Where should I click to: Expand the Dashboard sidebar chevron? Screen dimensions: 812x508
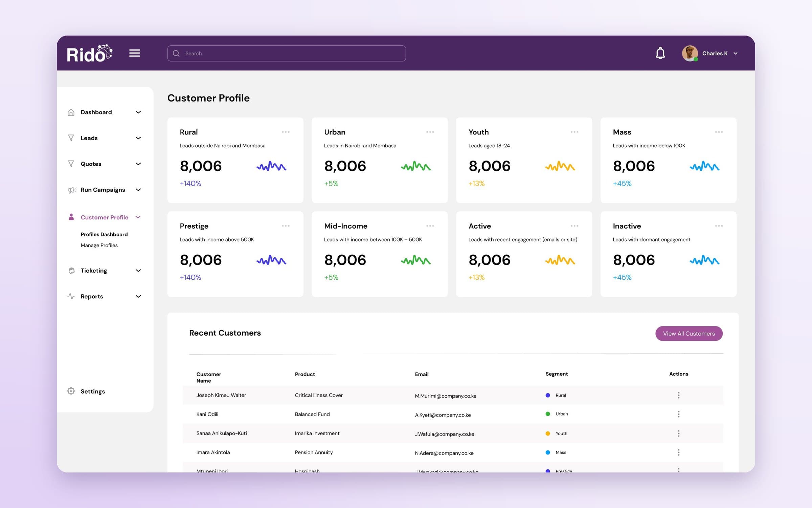click(138, 112)
